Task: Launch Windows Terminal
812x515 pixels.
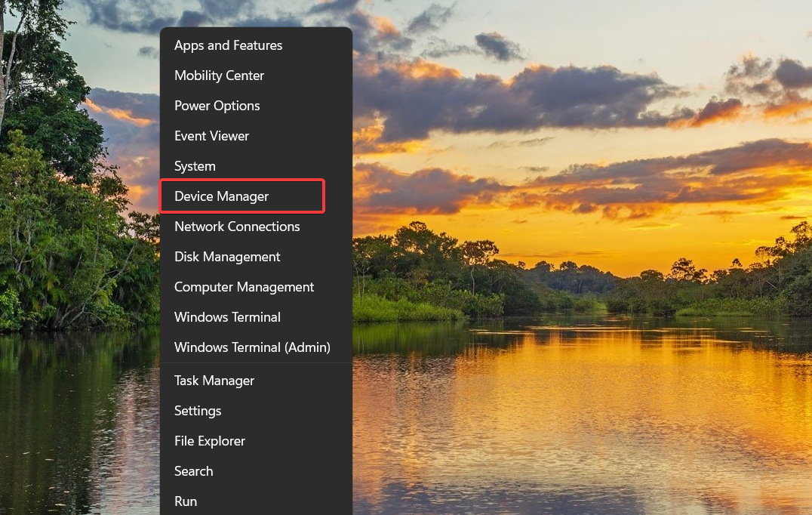Action: 227,316
